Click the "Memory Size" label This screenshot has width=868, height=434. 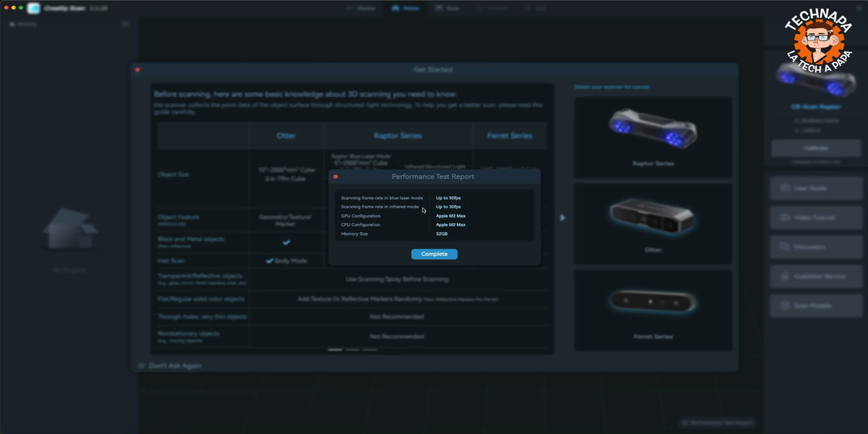355,234
